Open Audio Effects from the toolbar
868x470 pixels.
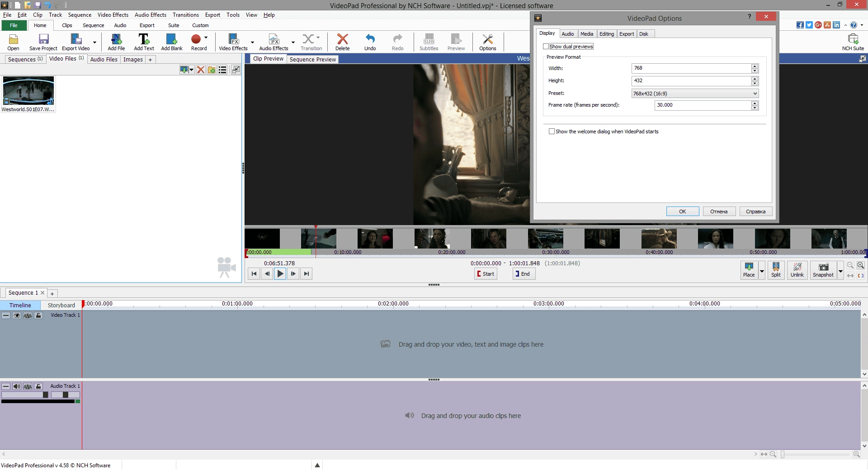coord(274,42)
